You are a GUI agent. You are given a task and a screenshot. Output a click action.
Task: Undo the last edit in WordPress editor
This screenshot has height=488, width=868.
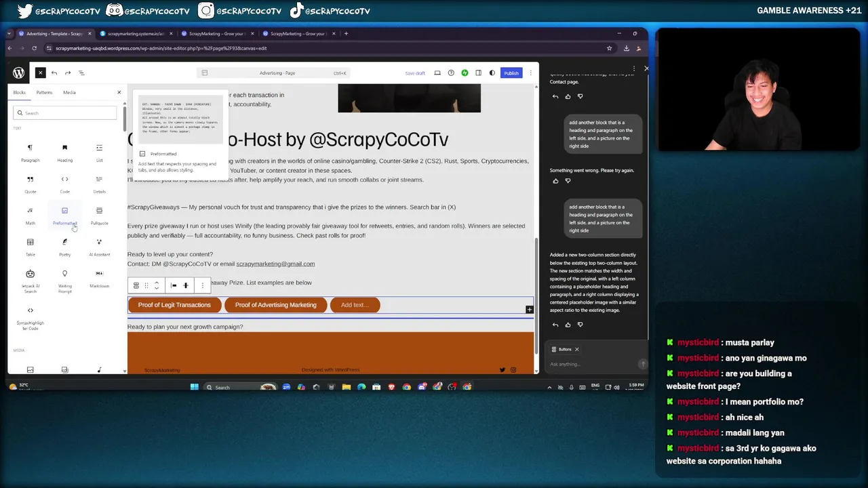coord(54,73)
